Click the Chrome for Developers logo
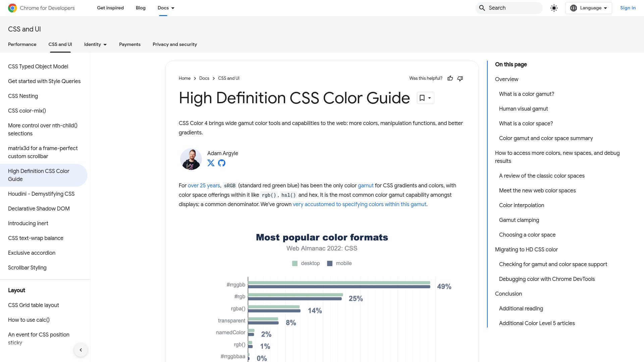 coord(41,8)
